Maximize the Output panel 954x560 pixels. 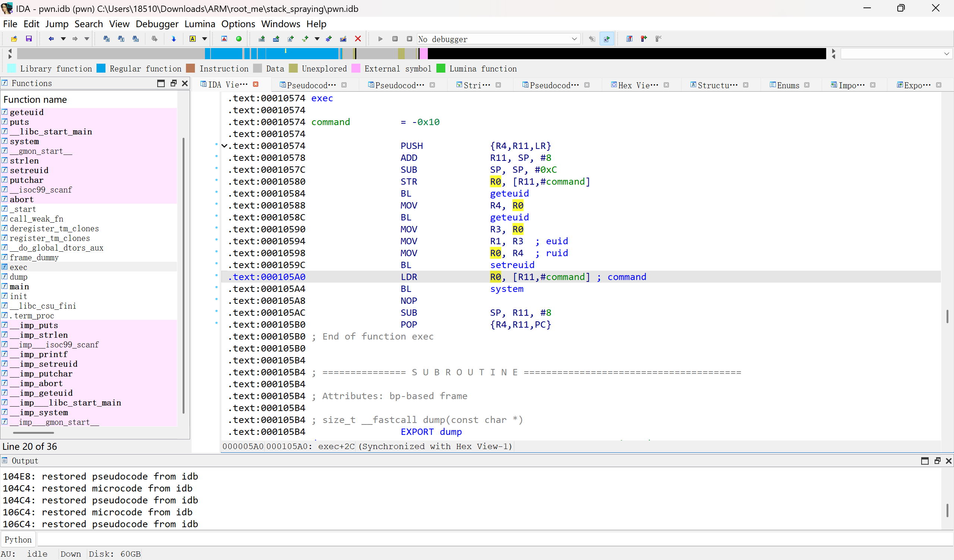[x=925, y=461]
